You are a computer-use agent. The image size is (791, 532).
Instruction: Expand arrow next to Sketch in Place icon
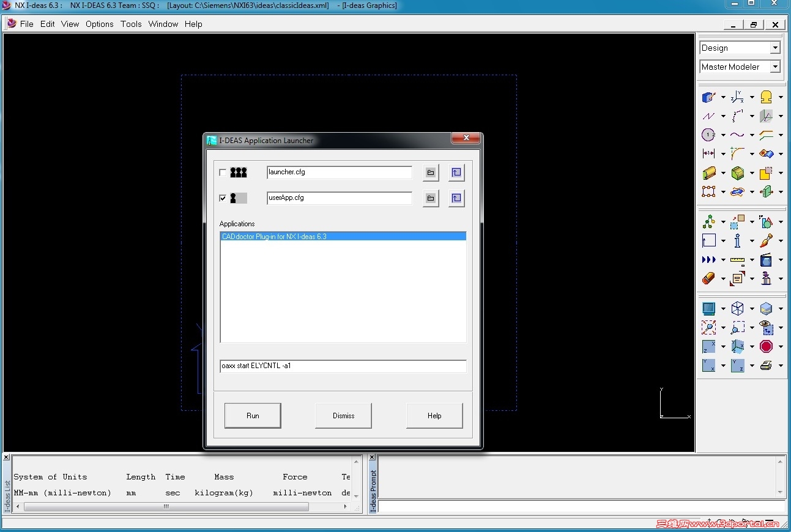(723, 97)
